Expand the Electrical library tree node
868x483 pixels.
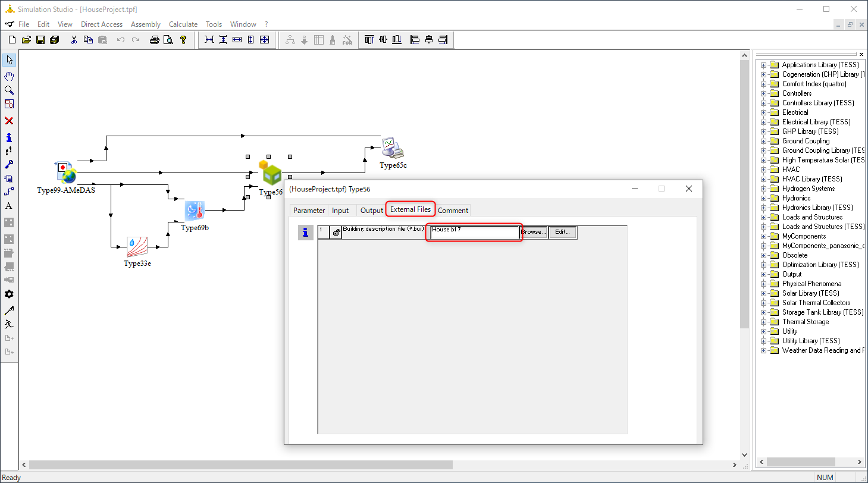point(764,112)
